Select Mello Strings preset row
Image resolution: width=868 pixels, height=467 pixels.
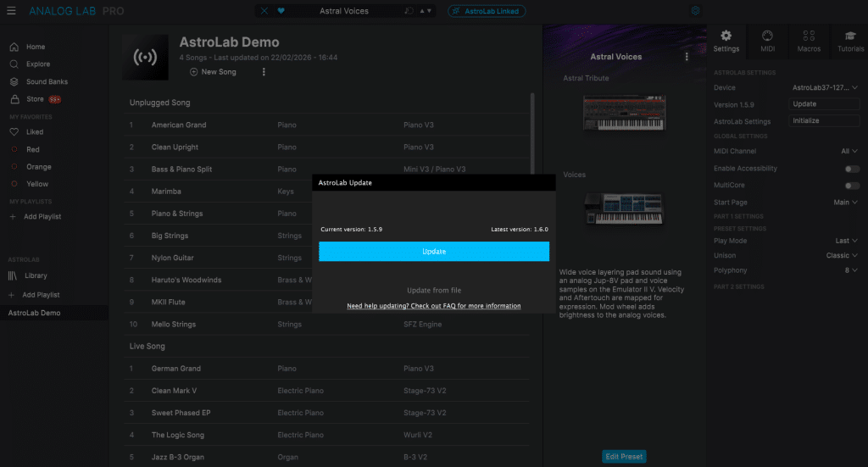[x=326, y=325]
